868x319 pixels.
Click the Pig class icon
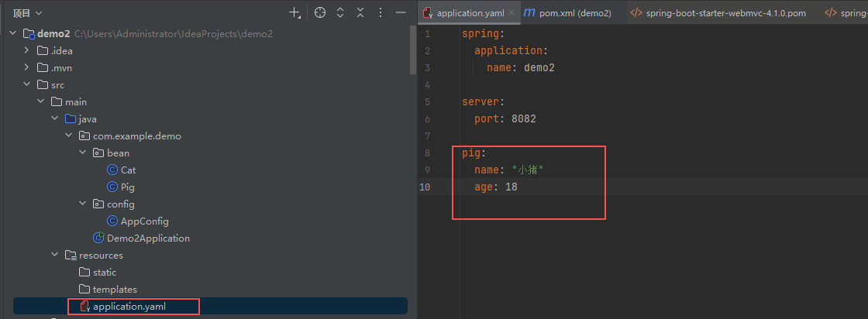pyautogui.click(x=112, y=187)
